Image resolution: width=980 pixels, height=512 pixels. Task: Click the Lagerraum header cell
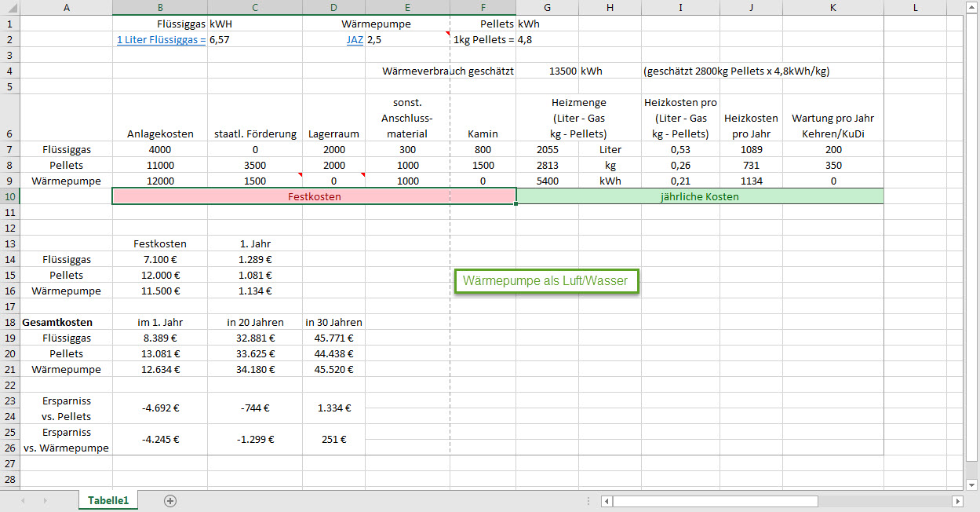pos(333,118)
